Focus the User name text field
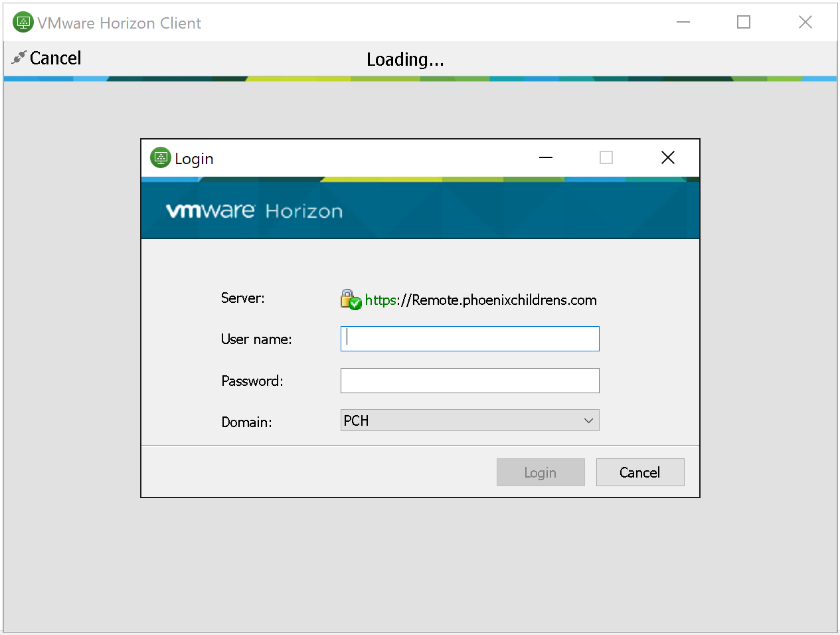Screen dimensions: 840x635 click(x=470, y=339)
